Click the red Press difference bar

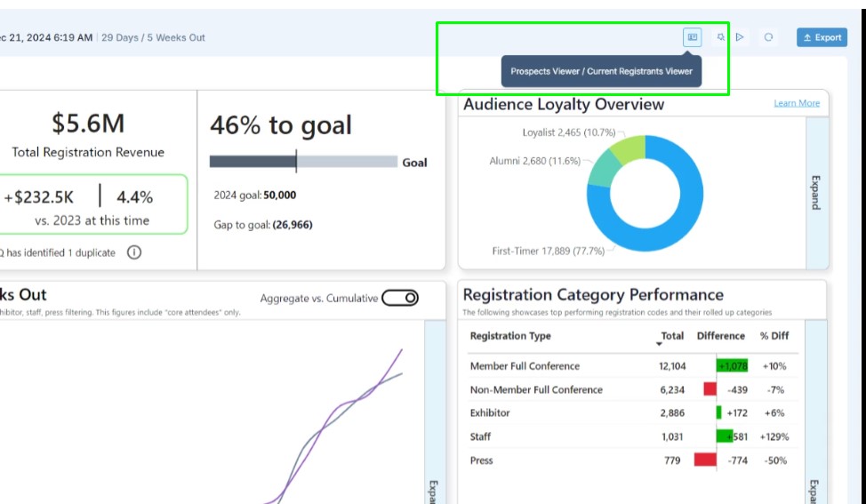[705, 460]
